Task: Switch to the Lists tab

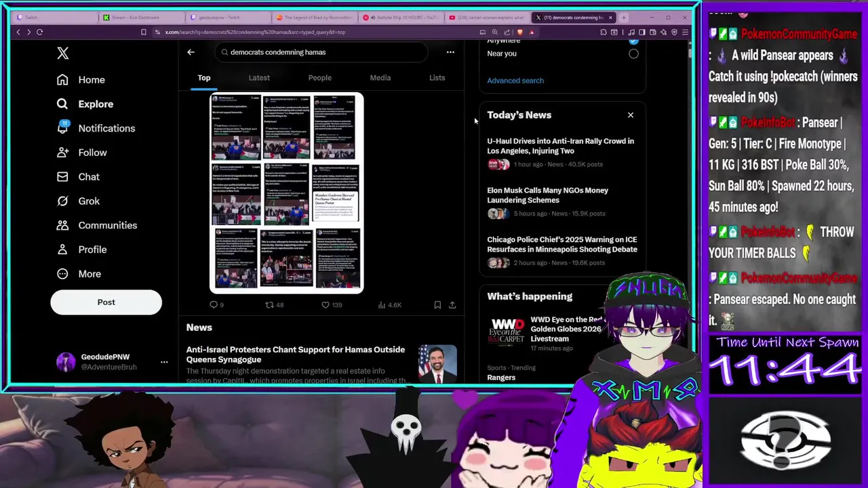Action: pos(437,78)
